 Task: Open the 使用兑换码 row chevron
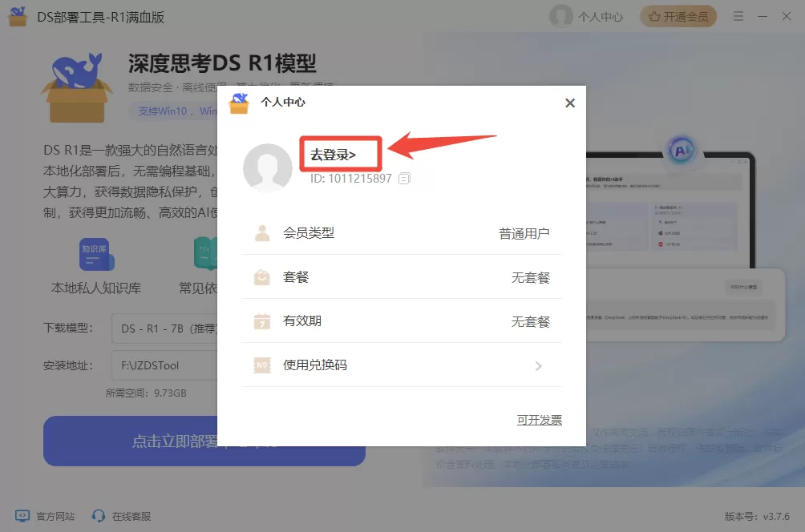(538, 366)
